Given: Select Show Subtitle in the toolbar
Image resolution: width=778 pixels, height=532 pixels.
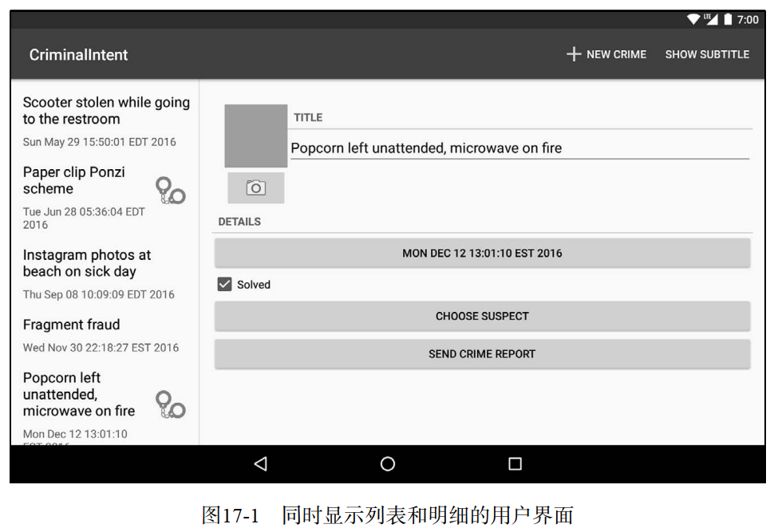Looking at the screenshot, I should tap(707, 54).
